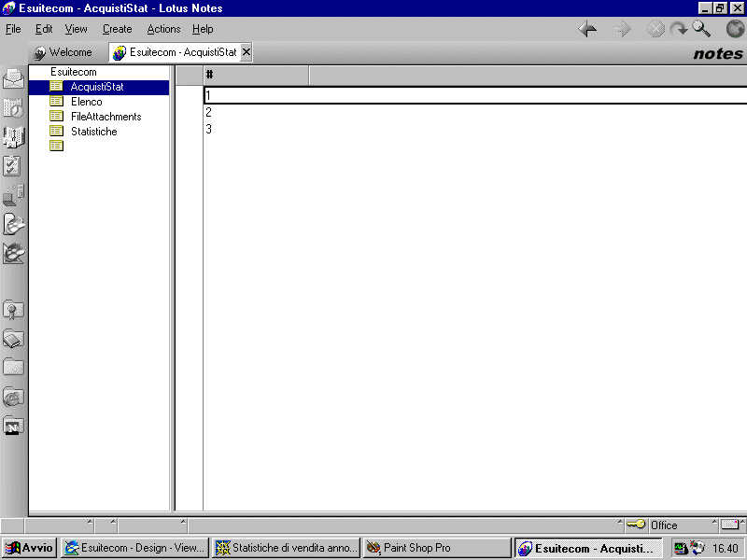Click the globe Open URL icon
This screenshot has height=560, width=747.
coord(735,30)
